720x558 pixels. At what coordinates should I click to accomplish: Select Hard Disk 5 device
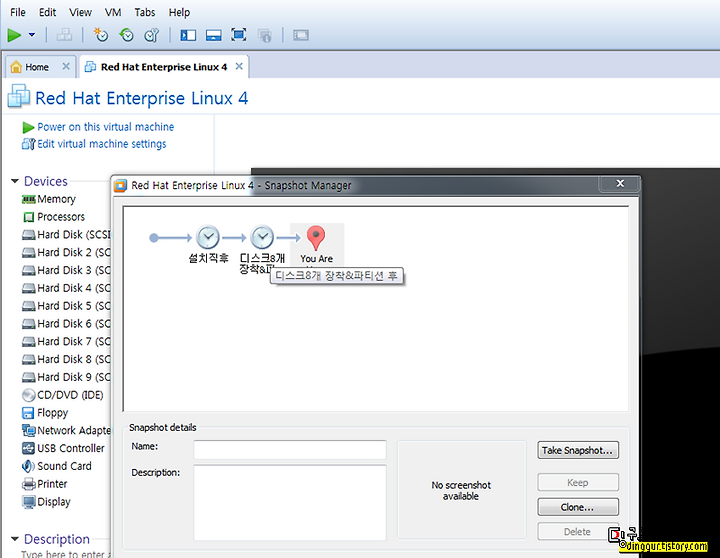(x=66, y=306)
